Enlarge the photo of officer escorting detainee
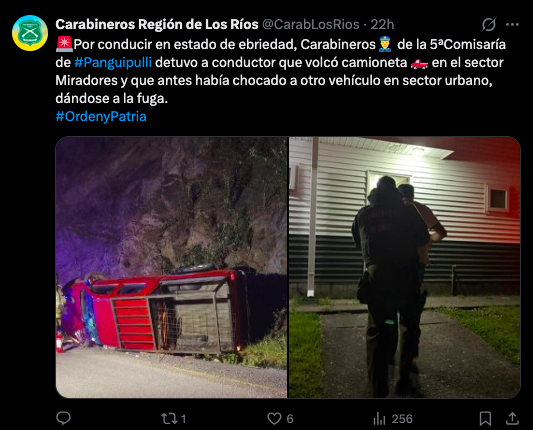Image resolution: width=533 pixels, height=430 pixels. coord(405,267)
